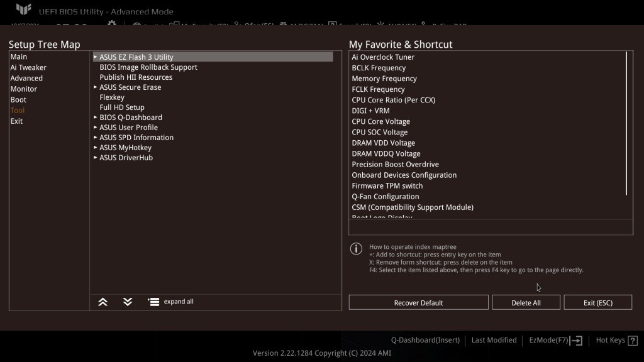
Task: Click the favorites list scrollbar
Action: pos(626,123)
